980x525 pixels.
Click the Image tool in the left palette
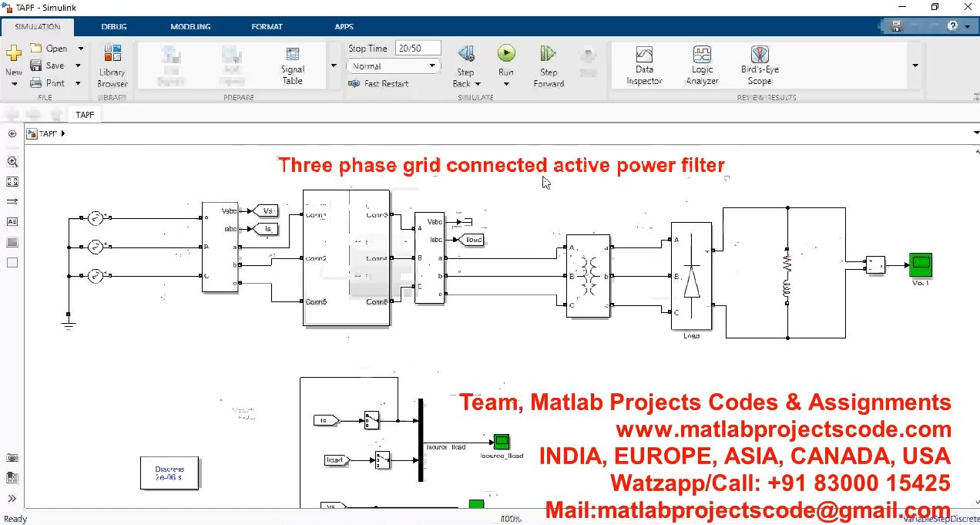(12, 242)
